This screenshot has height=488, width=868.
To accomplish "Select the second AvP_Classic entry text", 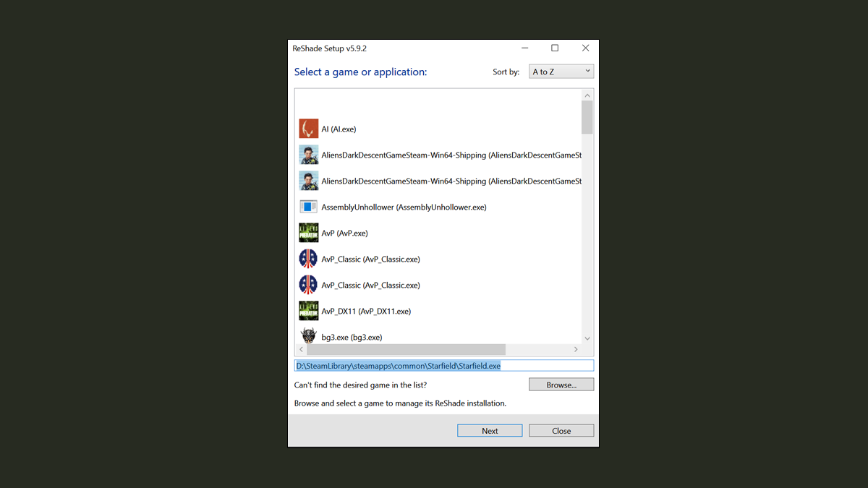I will pos(370,285).
